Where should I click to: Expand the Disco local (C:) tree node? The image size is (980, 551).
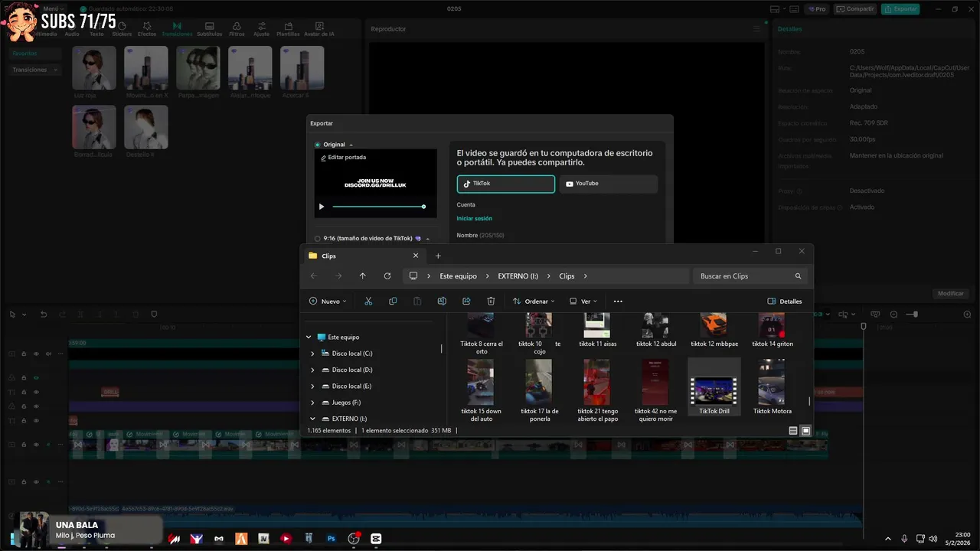click(312, 354)
